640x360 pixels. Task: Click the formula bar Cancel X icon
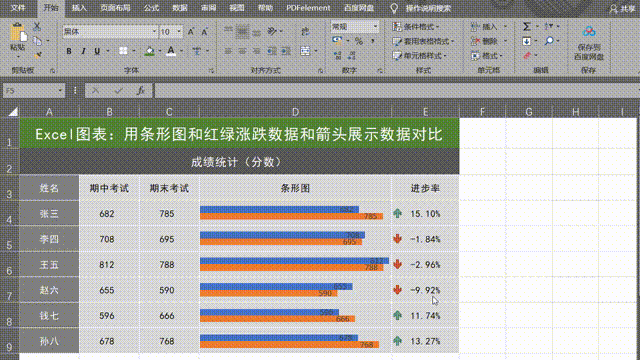coord(96,91)
